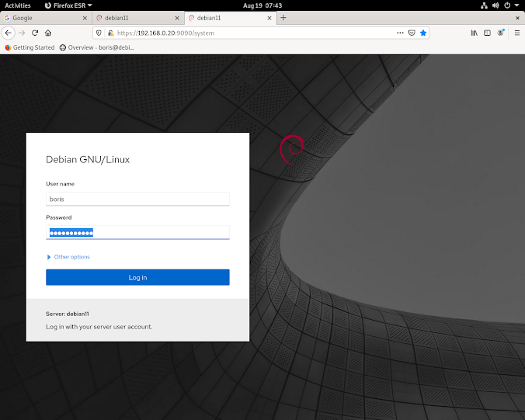Open Activities overview
525x420 pixels.
tap(18, 5)
